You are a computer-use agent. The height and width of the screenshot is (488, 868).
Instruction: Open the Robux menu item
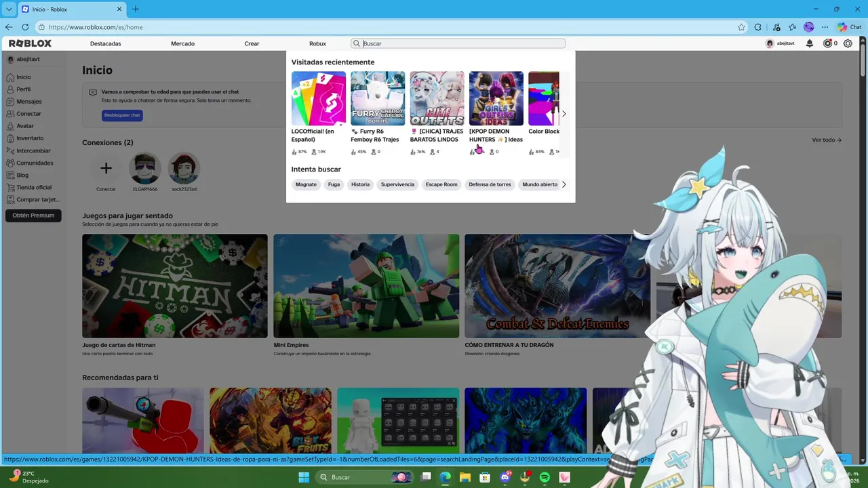[317, 43]
